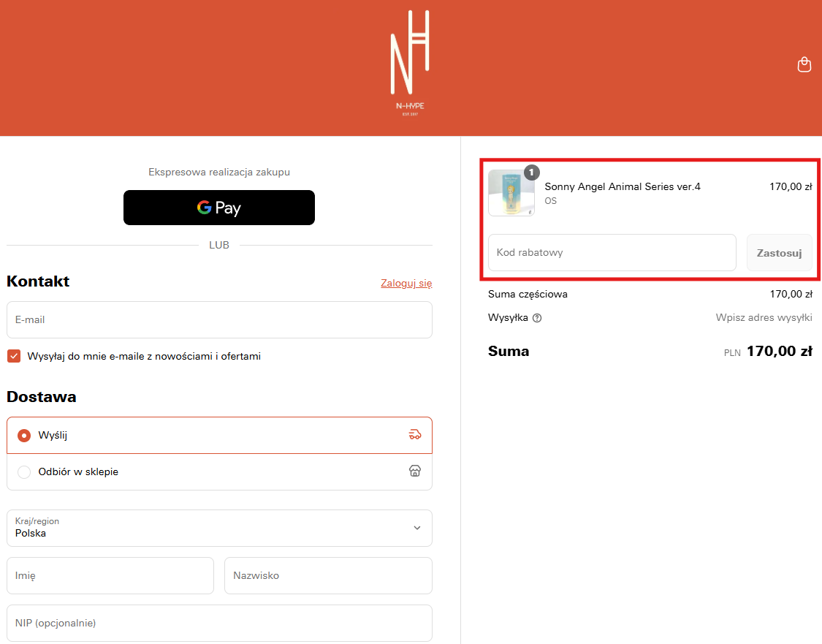The image size is (822, 644).
Task: Focus the NIP (opcjonalnie) field
Action: 219,623
